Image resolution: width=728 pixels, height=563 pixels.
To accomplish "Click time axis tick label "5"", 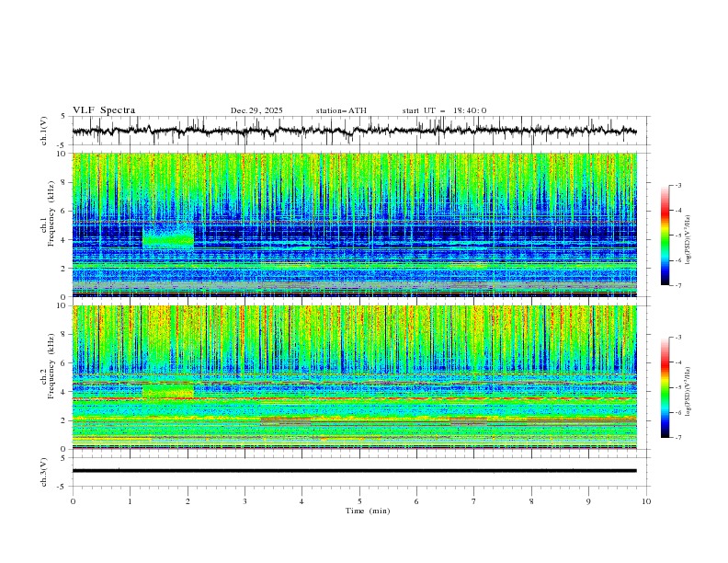I will [359, 501].
